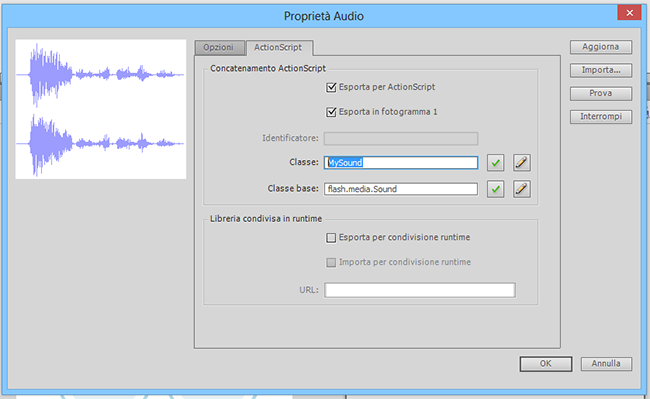650x399 pixels.
Task: Validate the Classe base with green checkmark
Action: (x=495, y=189)
